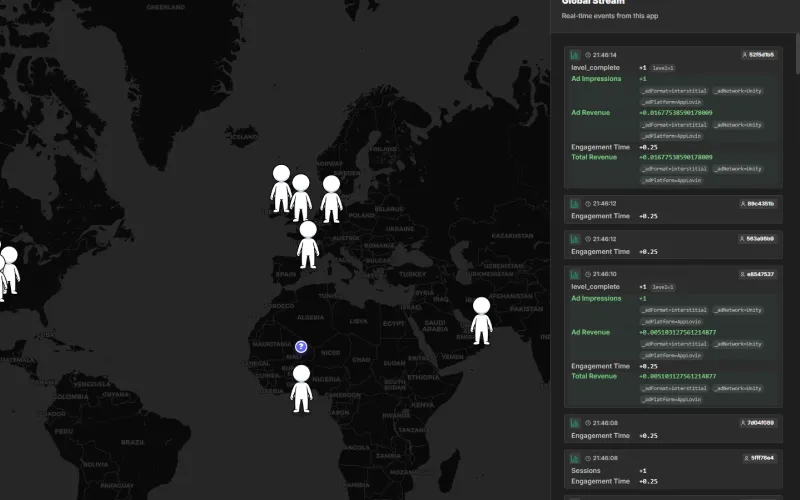
Task: Select the user figure over England
Action: click(301, 197)
